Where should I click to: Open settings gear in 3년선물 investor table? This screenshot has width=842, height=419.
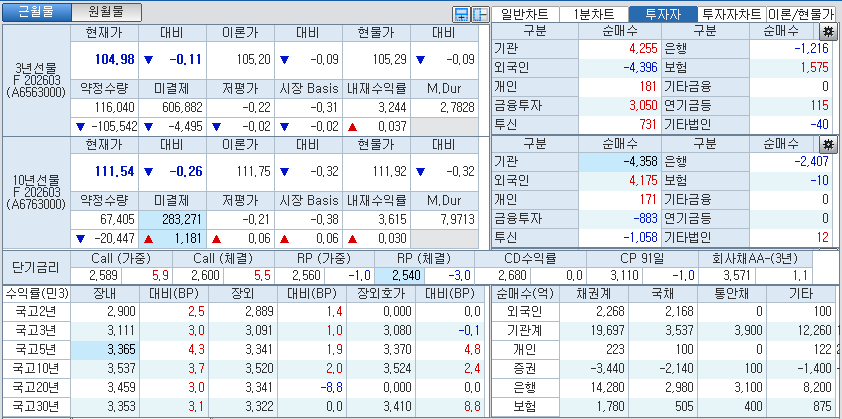pyautogui.click(x=828, y=31)
